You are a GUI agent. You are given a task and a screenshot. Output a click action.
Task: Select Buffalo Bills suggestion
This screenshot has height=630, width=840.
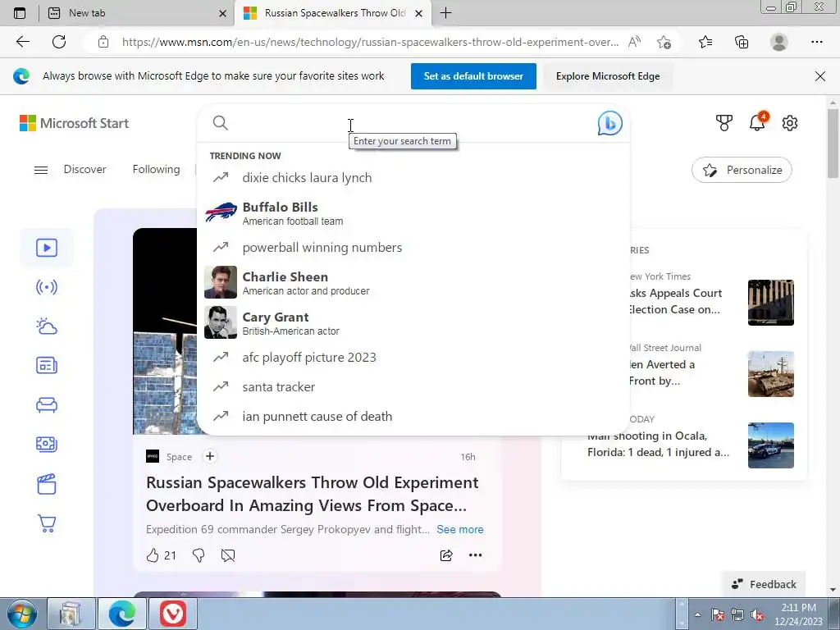[413, 213]
